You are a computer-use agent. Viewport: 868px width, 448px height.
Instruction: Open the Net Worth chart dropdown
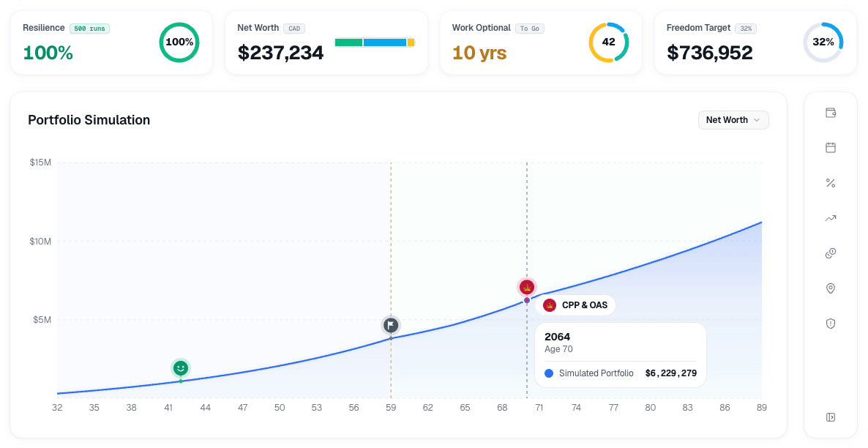(x=733, y=119)
